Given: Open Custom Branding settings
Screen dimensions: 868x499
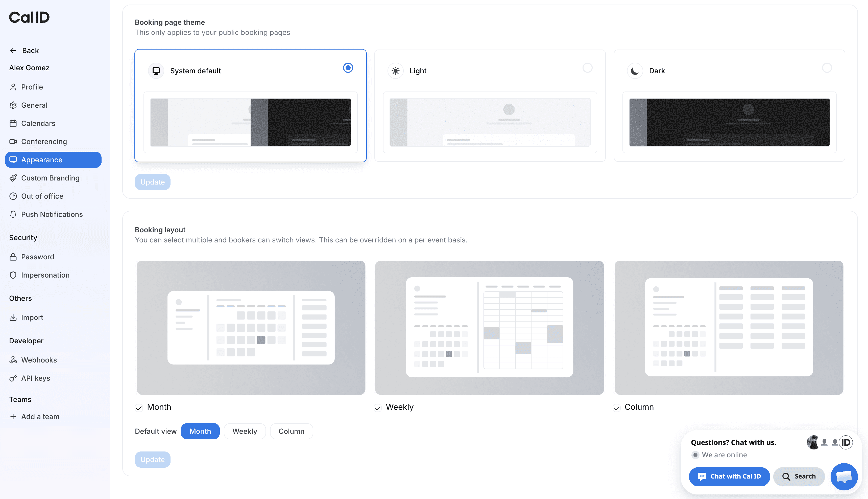Looking at the screenshot, I should (x=53, y=177).
